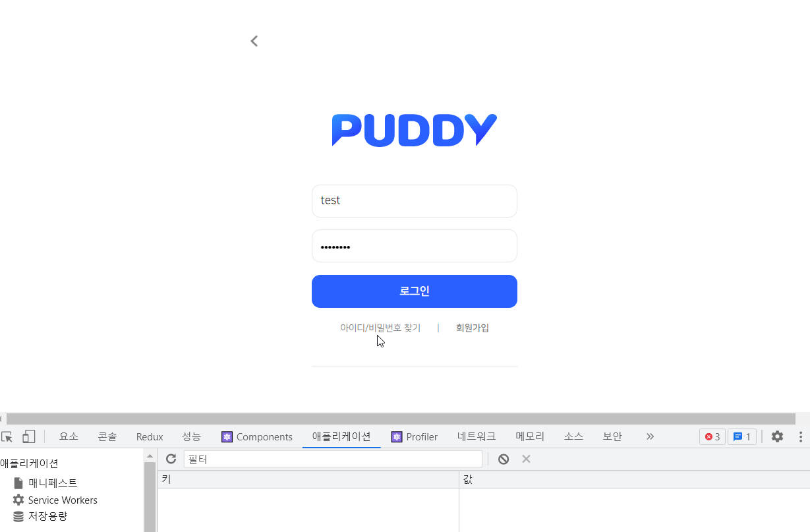The image size is (810, 532).
Task: Toggle the device toolbar icon
Action: (x=28, y=436)
